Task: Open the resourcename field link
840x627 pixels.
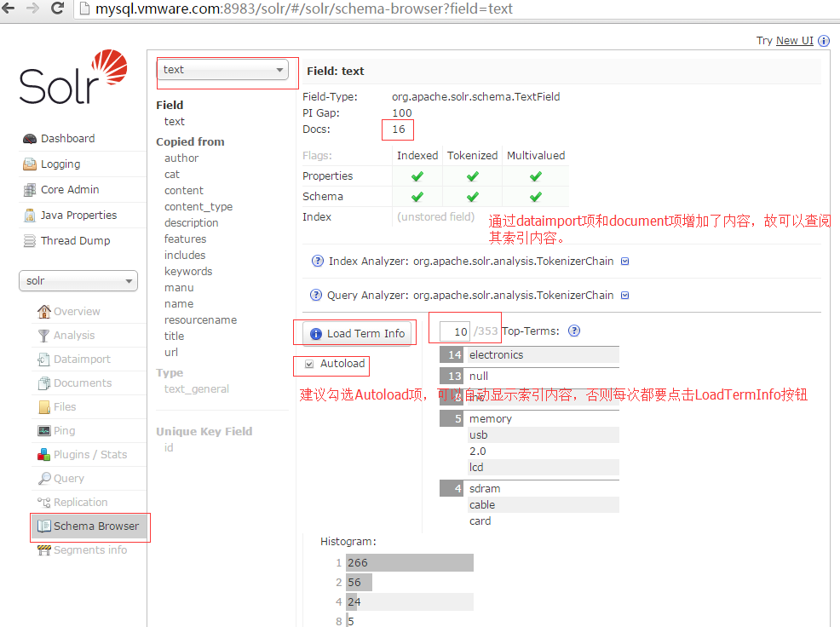Action: pos(200,320)
